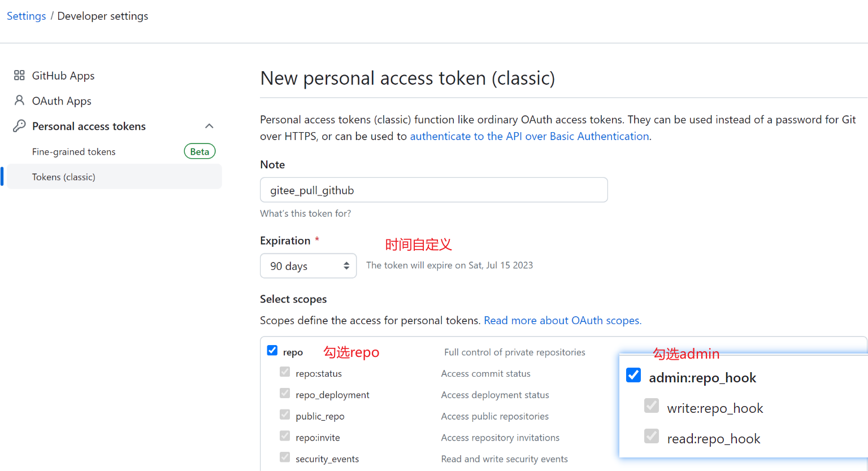Click the OAuth Apps person icon
This screenshot has width=868, height=471.
pyautogui.click(x=19, y=101)
